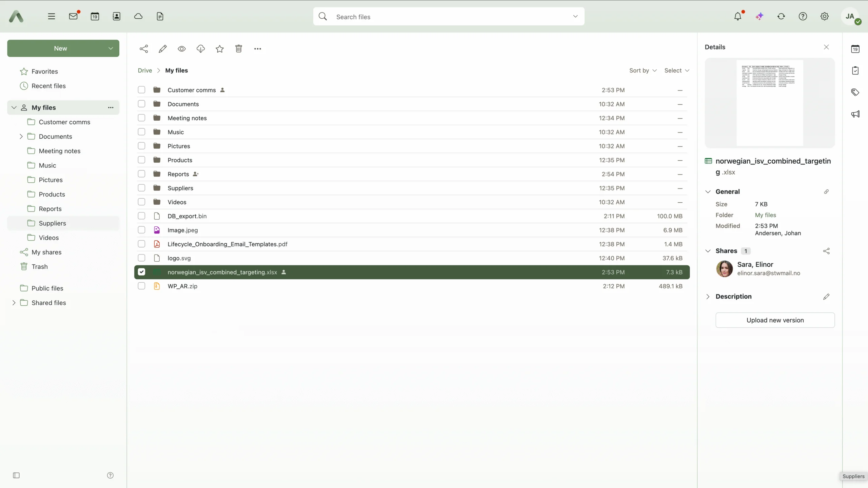Click the download cloud icon in the toolbar
This screenshot has width=868, height=488.
coord(201,49)
